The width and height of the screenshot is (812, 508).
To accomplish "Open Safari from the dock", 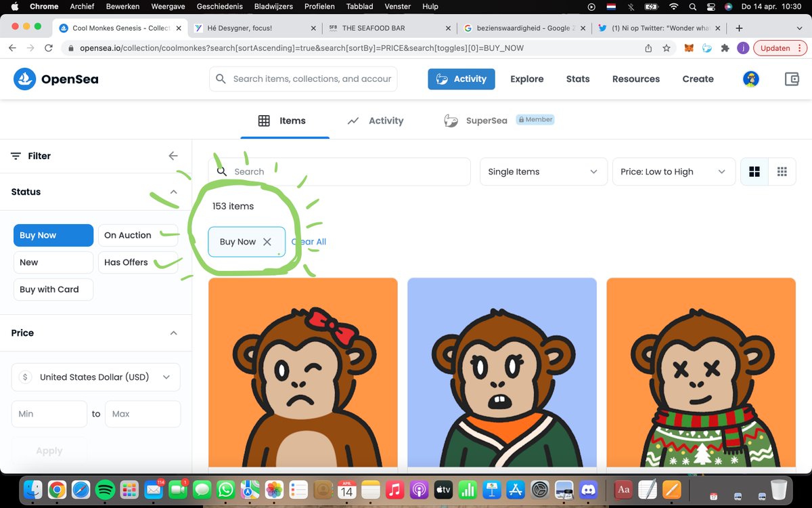I will tap(81, 489).
